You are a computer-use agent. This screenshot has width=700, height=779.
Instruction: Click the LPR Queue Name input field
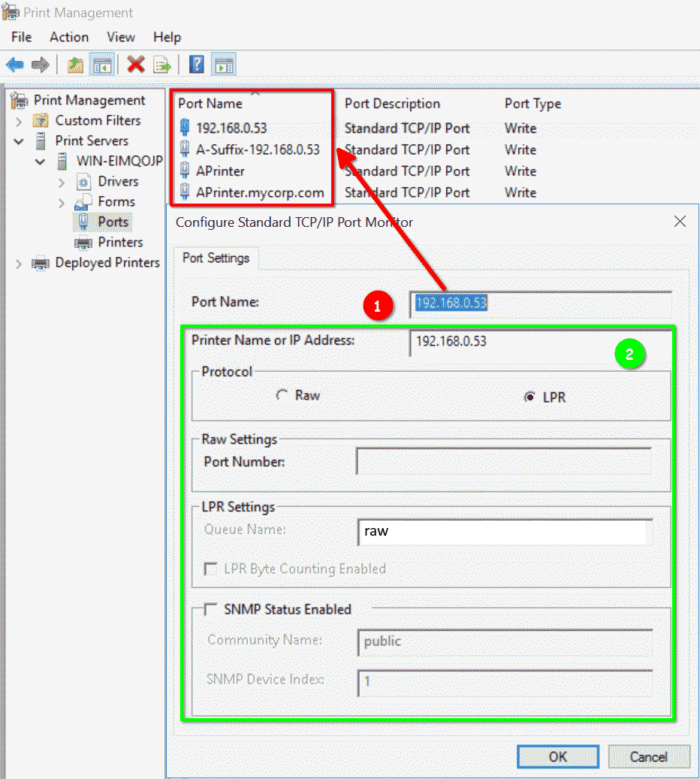[x=501, y=531]
